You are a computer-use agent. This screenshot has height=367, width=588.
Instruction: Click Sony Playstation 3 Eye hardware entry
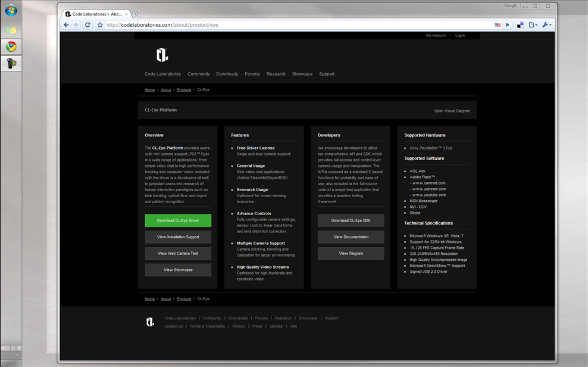click(431, 148)
